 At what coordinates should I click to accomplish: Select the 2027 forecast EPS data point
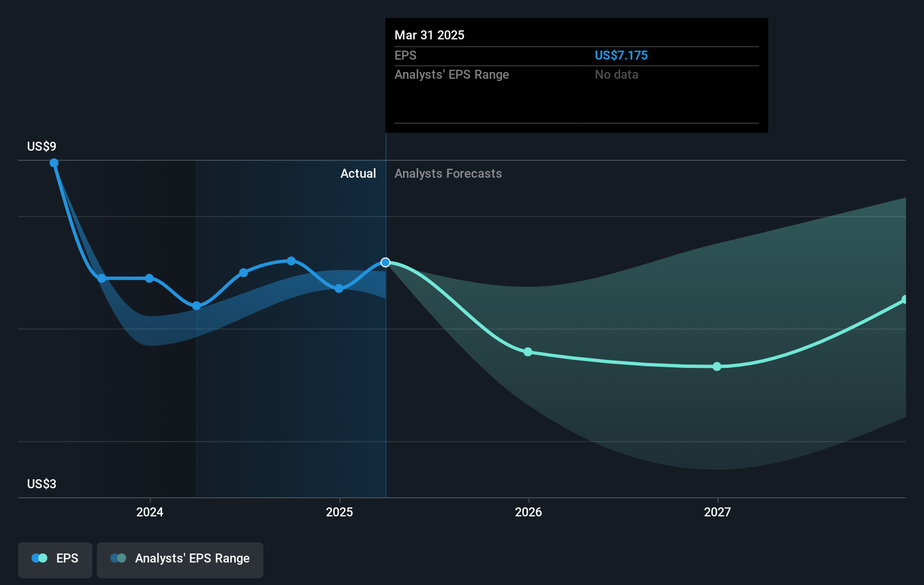click(717, 367)
